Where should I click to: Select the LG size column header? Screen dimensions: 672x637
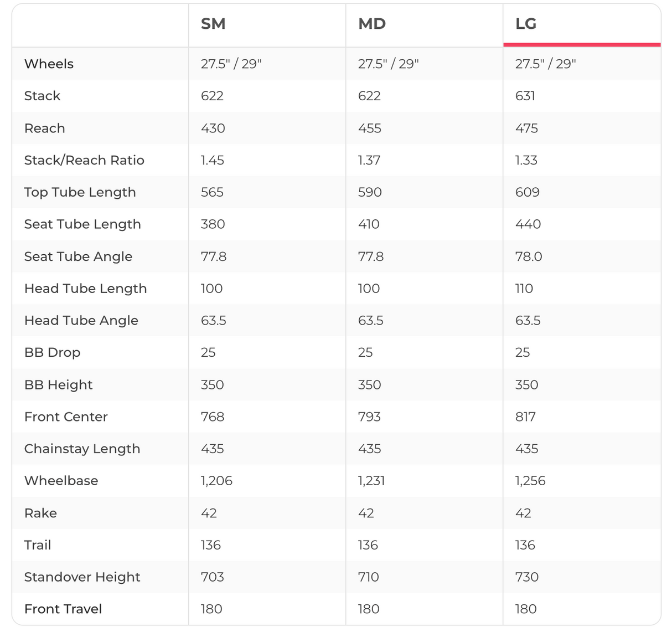pos(526,24)
